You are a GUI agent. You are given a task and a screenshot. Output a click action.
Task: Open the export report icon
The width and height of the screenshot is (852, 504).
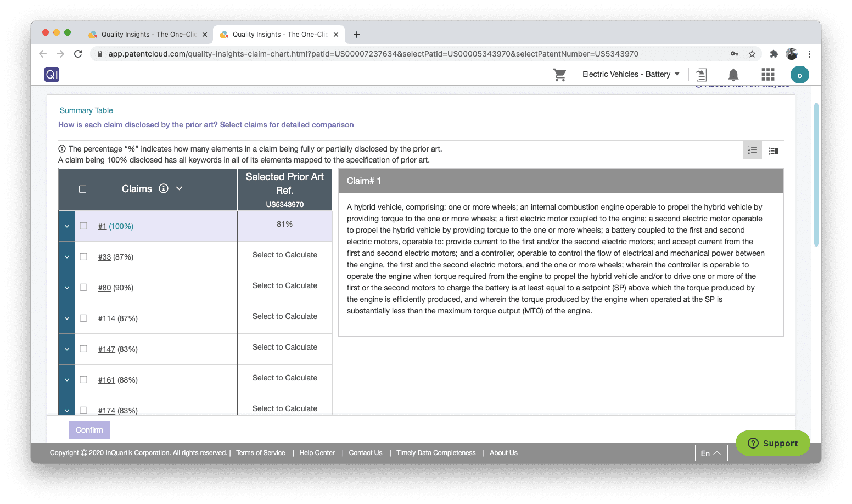[701, 75]
